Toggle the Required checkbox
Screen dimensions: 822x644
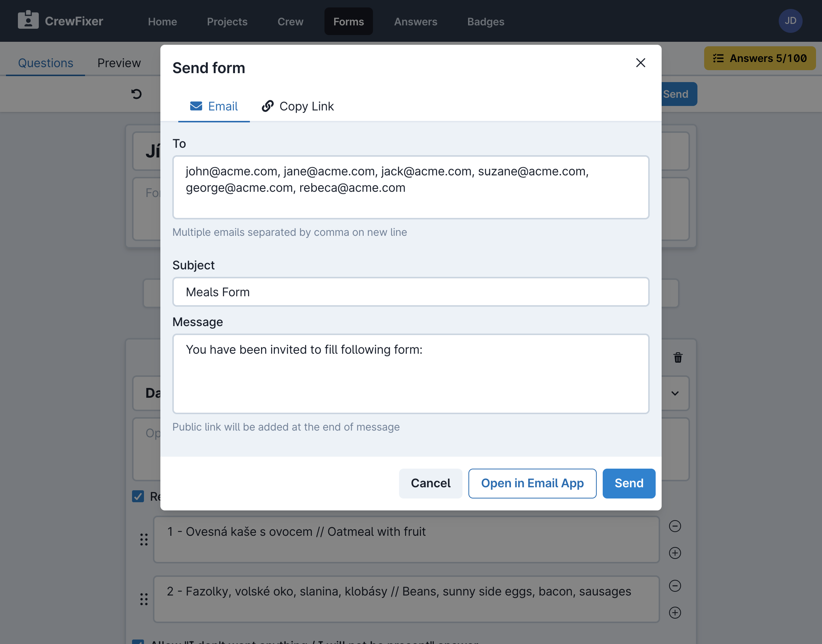tap(138, 496)
